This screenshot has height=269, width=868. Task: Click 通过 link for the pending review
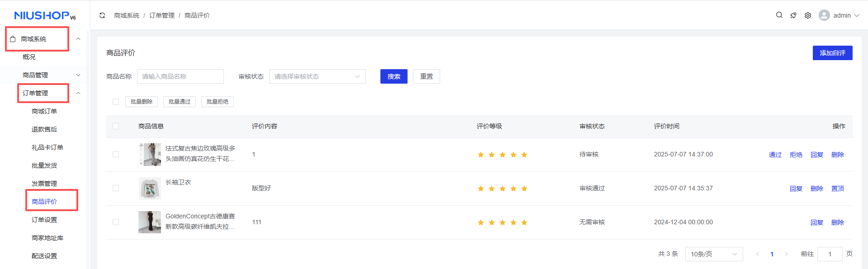775,155
